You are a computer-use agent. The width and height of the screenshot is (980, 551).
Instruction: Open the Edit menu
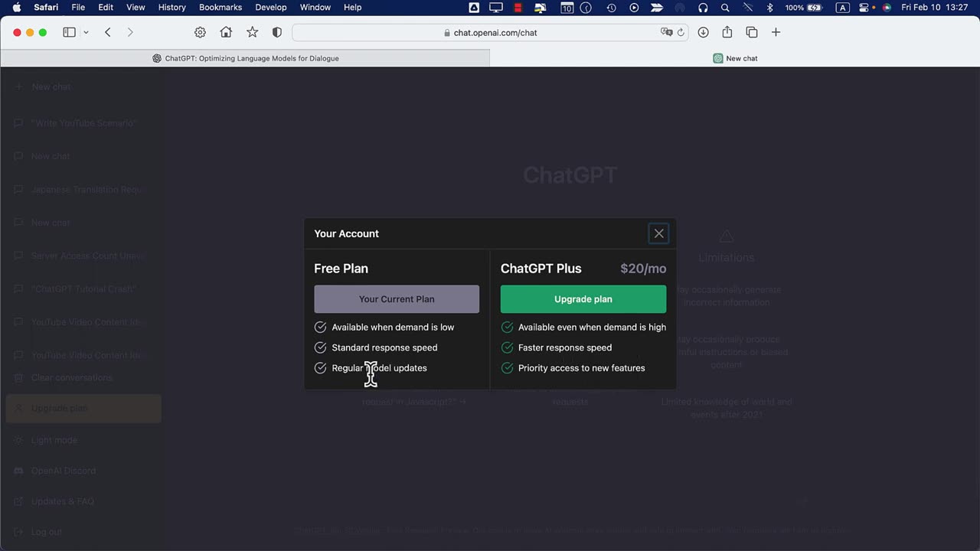point(106,7)
